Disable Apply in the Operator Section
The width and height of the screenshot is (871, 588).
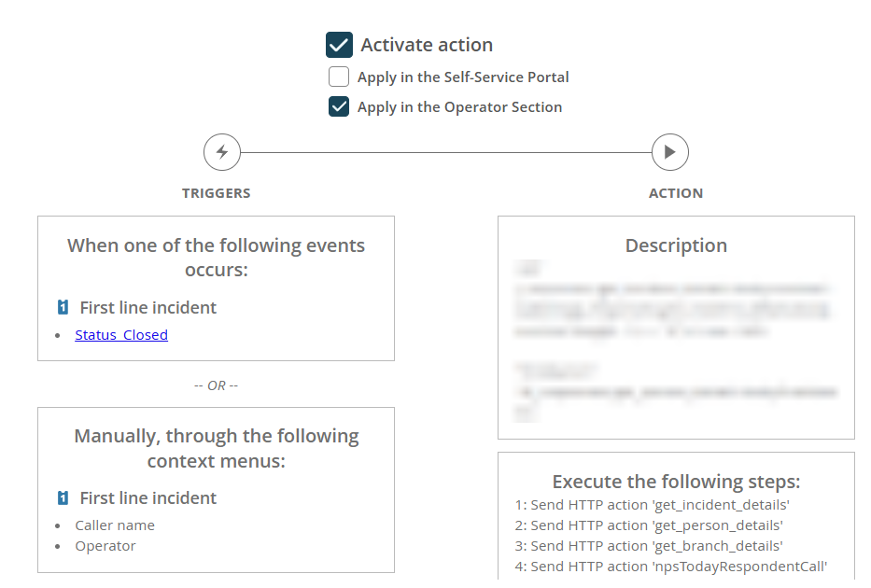pos(339,106)
